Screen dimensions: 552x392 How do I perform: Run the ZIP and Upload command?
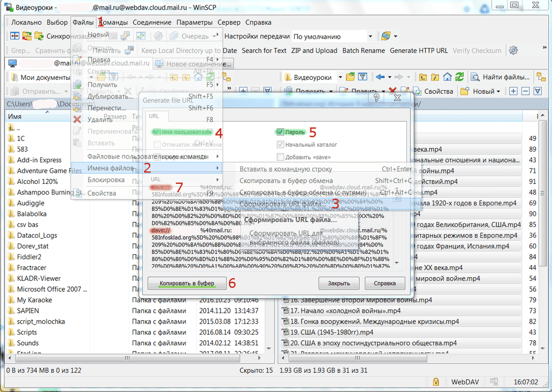click(314, 50)
